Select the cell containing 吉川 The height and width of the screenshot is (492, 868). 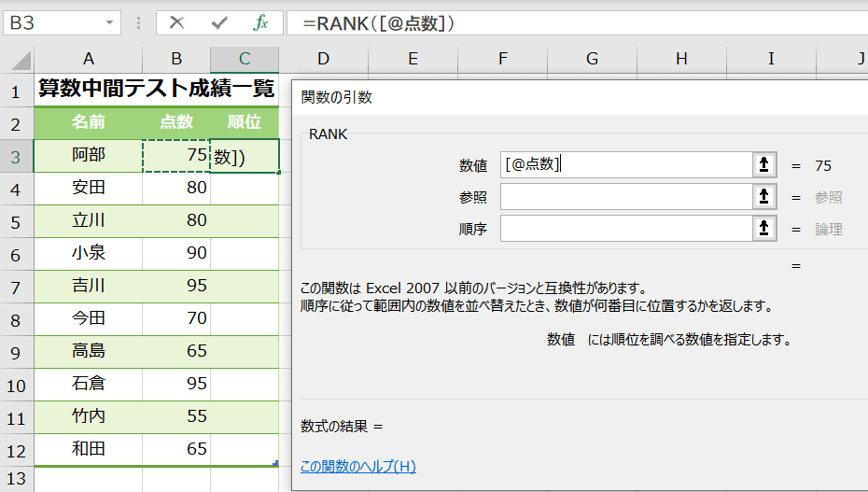point(89,287)
